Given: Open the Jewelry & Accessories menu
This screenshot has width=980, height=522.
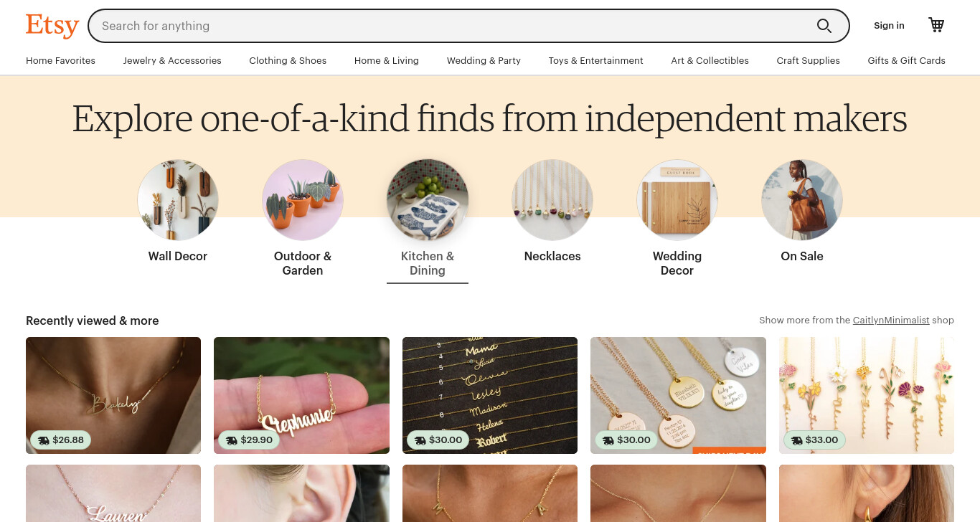Looking at the screenshot, I should pos(172,61).
